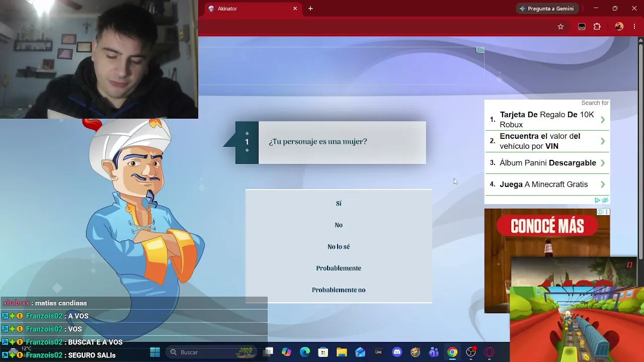Open OBS Studio from the taskbar

pos(471,352)
